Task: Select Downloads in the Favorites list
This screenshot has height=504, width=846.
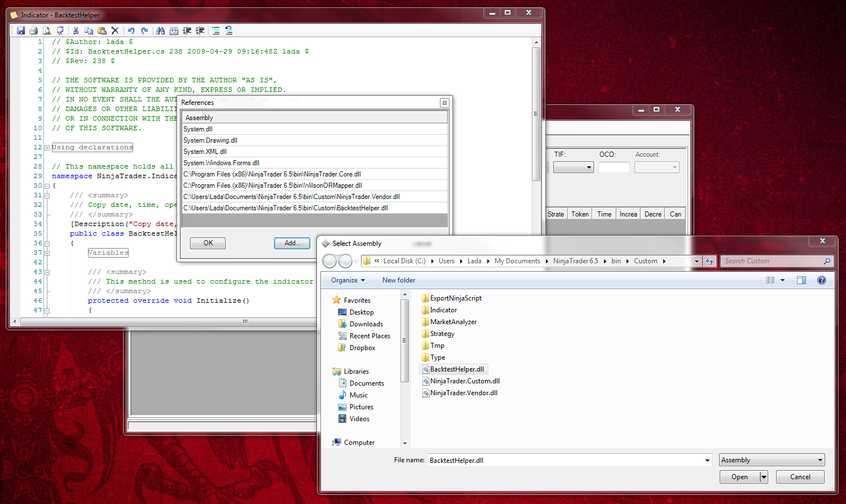Action: (365, 324)
